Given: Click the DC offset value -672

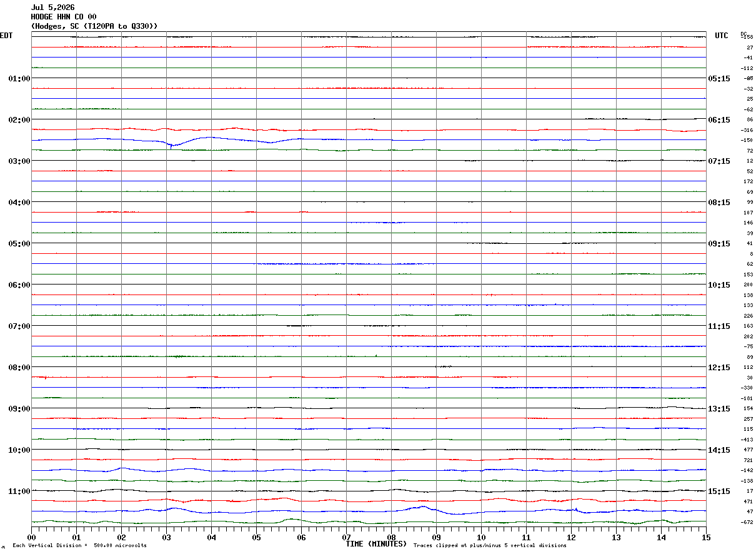Looking at the screenshot, I should click(747, 522).
